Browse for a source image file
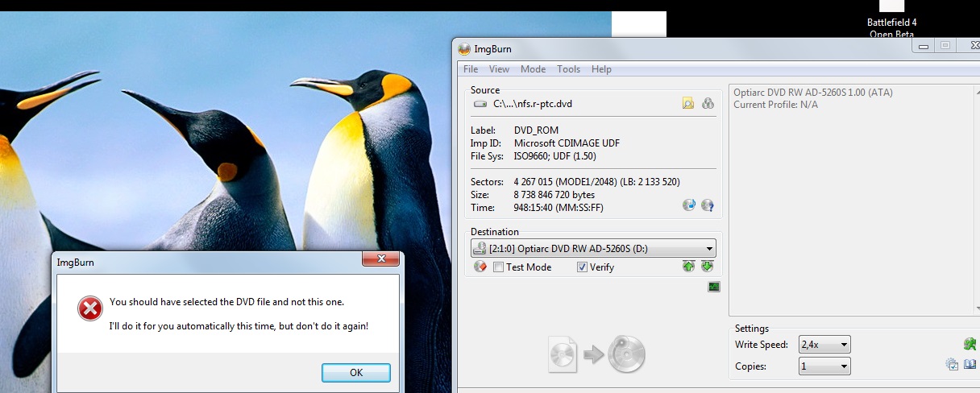The image size is (980, 393). [688, 103]
